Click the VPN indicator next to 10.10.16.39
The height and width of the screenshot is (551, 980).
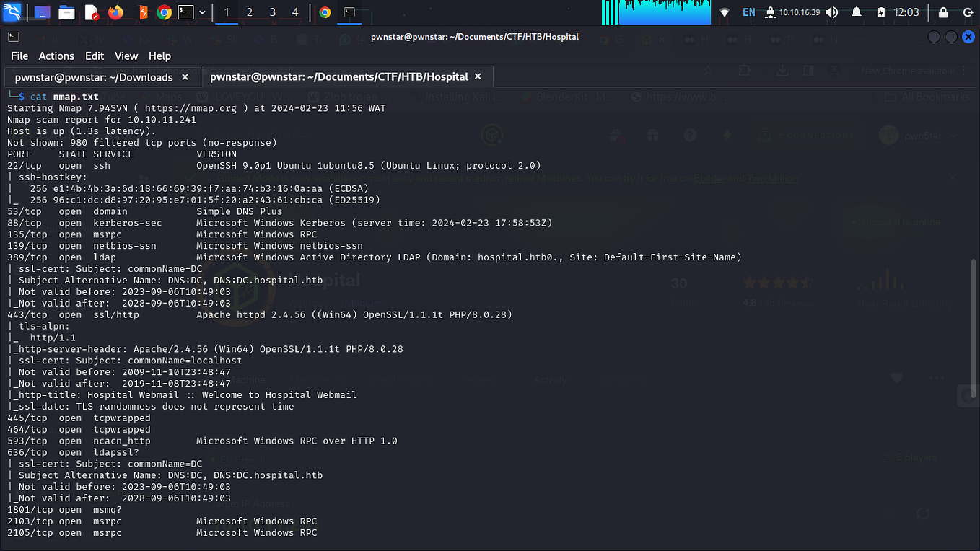coord(771,12)
